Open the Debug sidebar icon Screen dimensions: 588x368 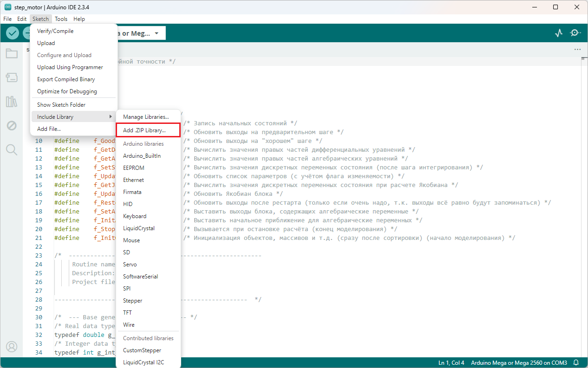point(12,126)
